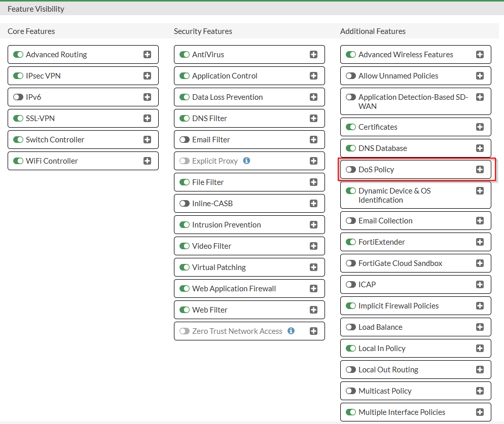Viewport: 504px width, 424px height.
Task: Expand the FortiExtender feature details
Action: pyautogui.click(x=480, y=242)
